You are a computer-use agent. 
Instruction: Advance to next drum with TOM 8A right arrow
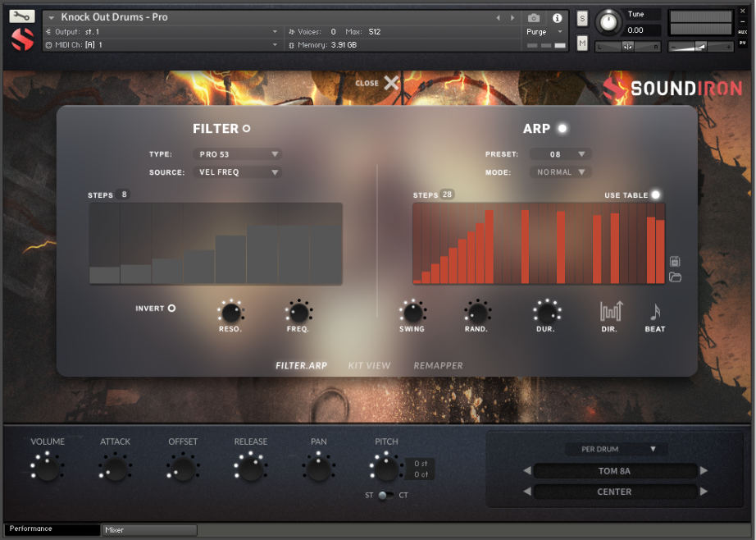tap(704, 469)
